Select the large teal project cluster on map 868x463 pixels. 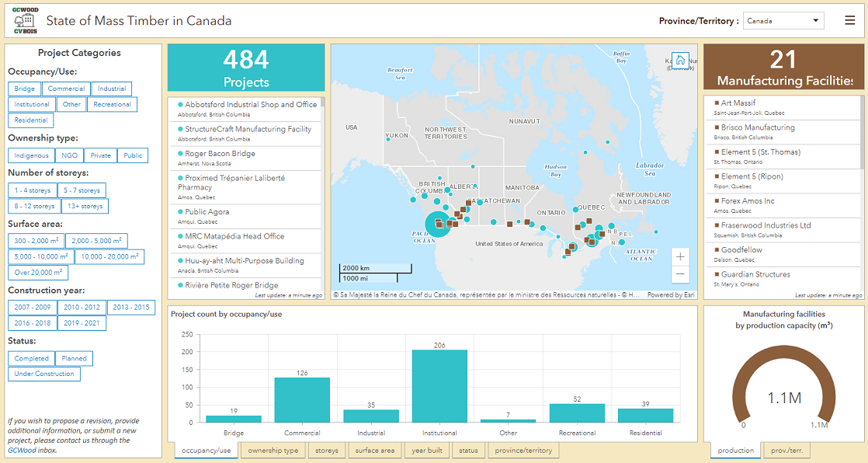[438, 224]
